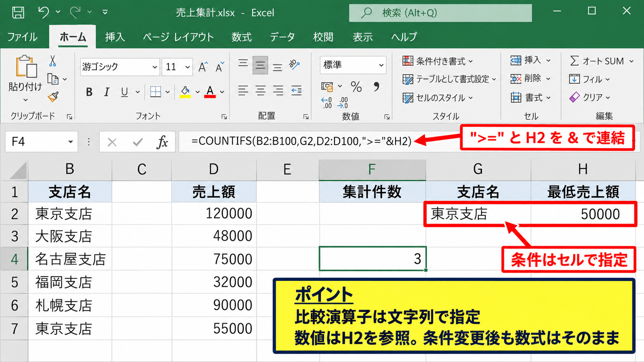
Task: Toggle Middle Align button
Action: coord(260,65)
